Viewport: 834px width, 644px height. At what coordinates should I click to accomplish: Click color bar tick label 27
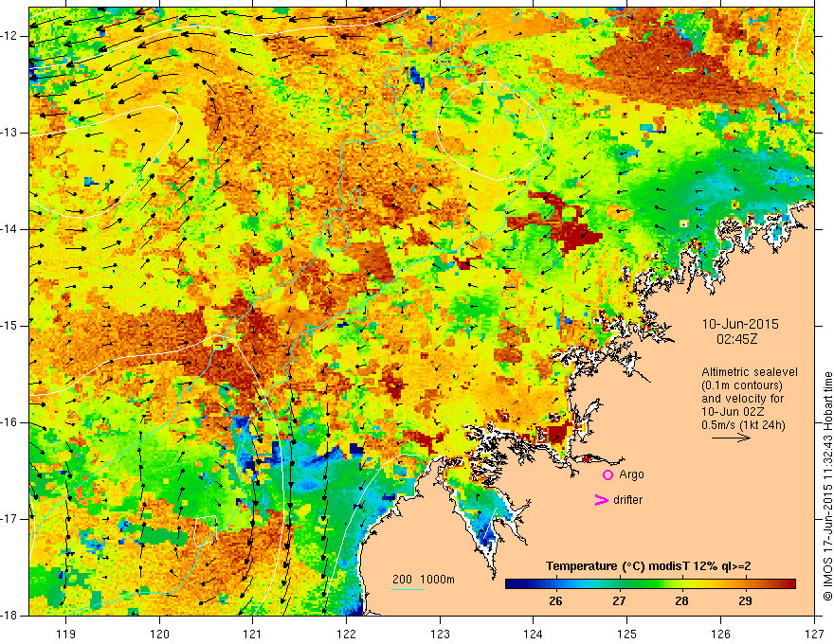point(619,601)
